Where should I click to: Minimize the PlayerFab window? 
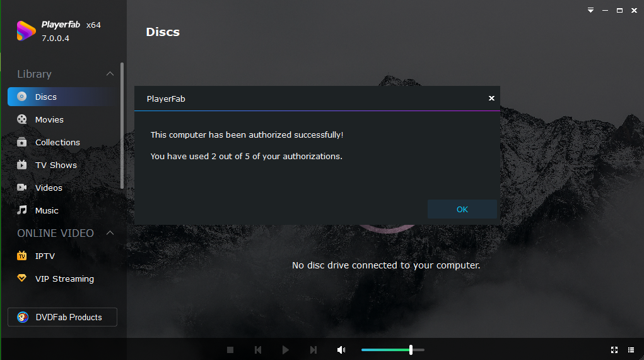[x=605, y=10]
